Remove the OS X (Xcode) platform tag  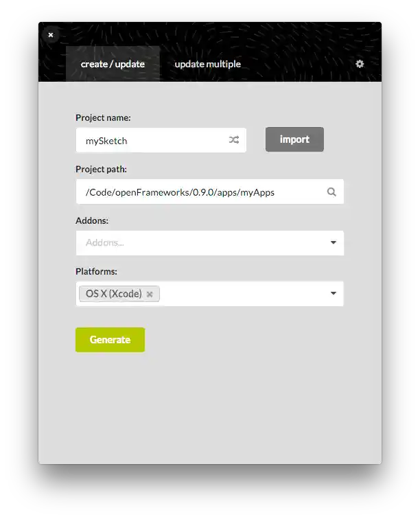coord(150,294)
